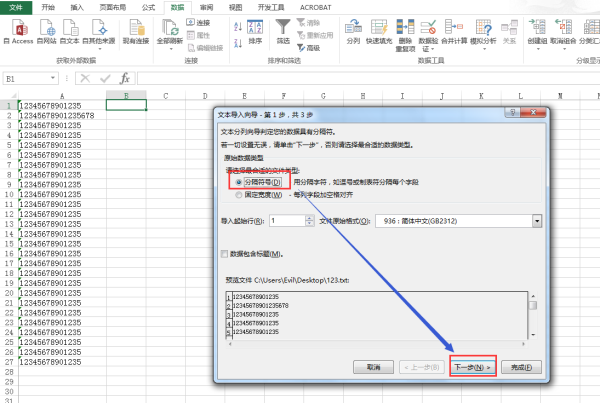
Task: Toggle the Filter (筛选) funnel
Action: pyautogui.click(x=283, y=32)
